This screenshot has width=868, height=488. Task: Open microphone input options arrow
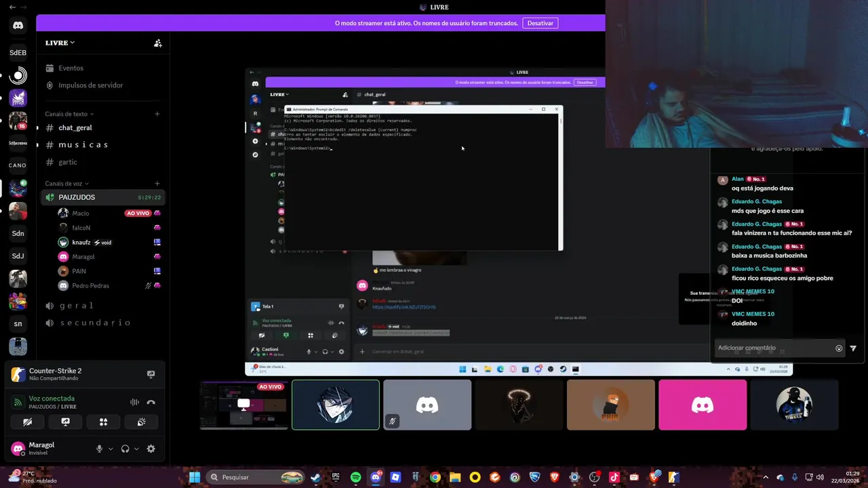[111, 449]
